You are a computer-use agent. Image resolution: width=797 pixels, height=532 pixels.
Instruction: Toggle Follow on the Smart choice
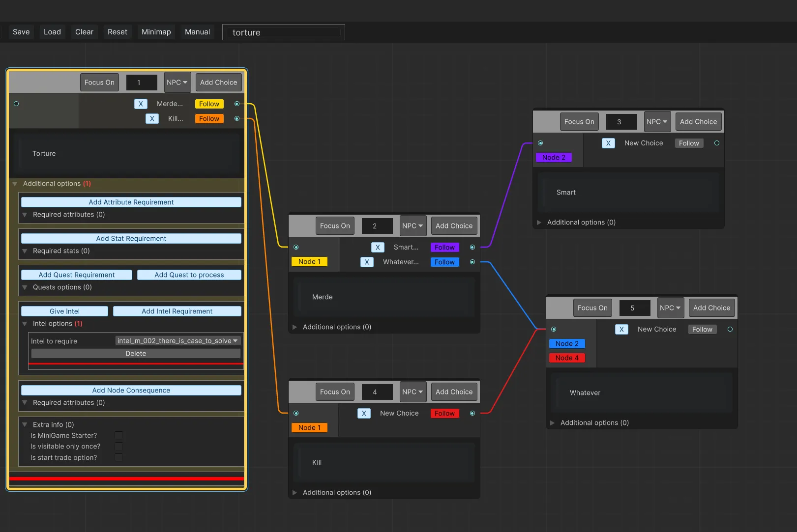click(x=444, y=247)
